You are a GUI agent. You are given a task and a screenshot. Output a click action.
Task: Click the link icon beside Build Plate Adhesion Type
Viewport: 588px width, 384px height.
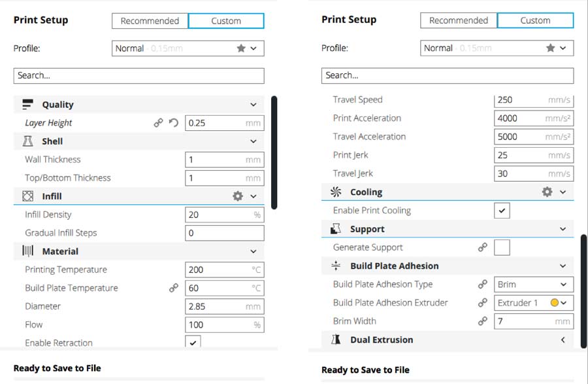pos(482,285)
